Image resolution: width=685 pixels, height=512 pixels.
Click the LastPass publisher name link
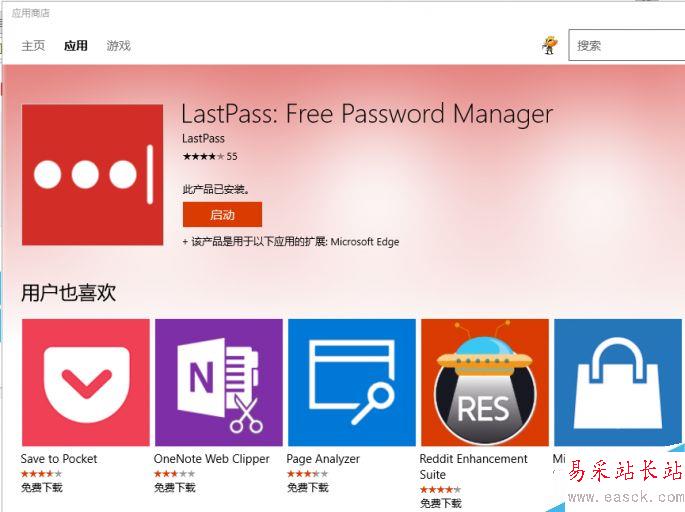203,138
